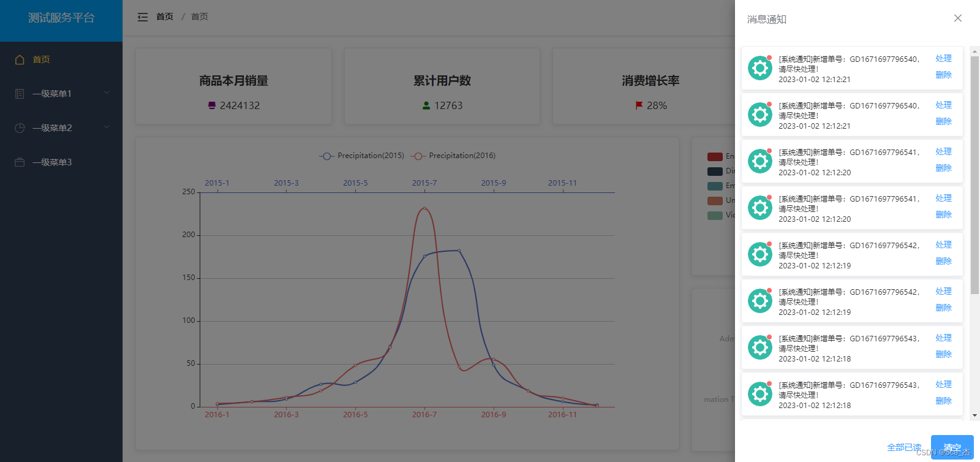Image resolution: width=980 pixels, height=462 pixels.
Task: Click the briefcase icon next to 一级菜单3
Action: (x=20, y=162)
